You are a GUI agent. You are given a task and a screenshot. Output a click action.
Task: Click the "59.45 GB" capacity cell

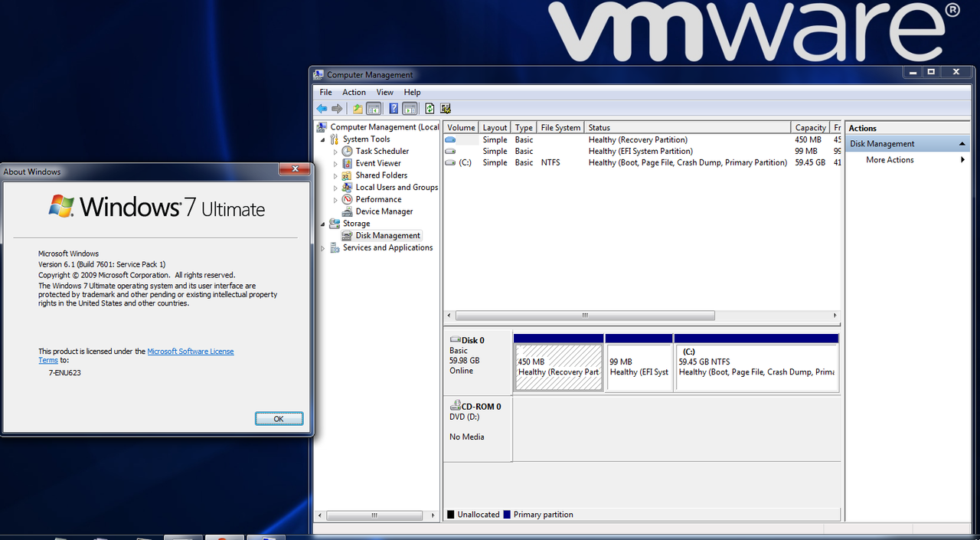(x=810, y=162)
